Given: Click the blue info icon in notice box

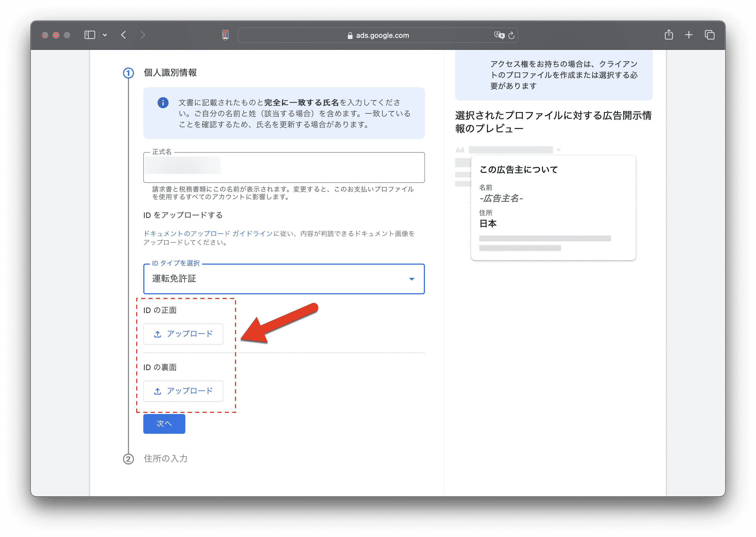Looking at the screenshot, I should pos(163,103).
